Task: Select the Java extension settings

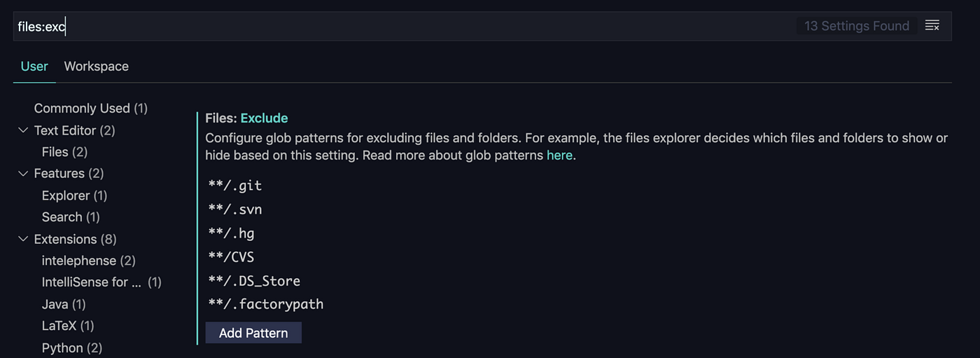Action: coord(64,304)
